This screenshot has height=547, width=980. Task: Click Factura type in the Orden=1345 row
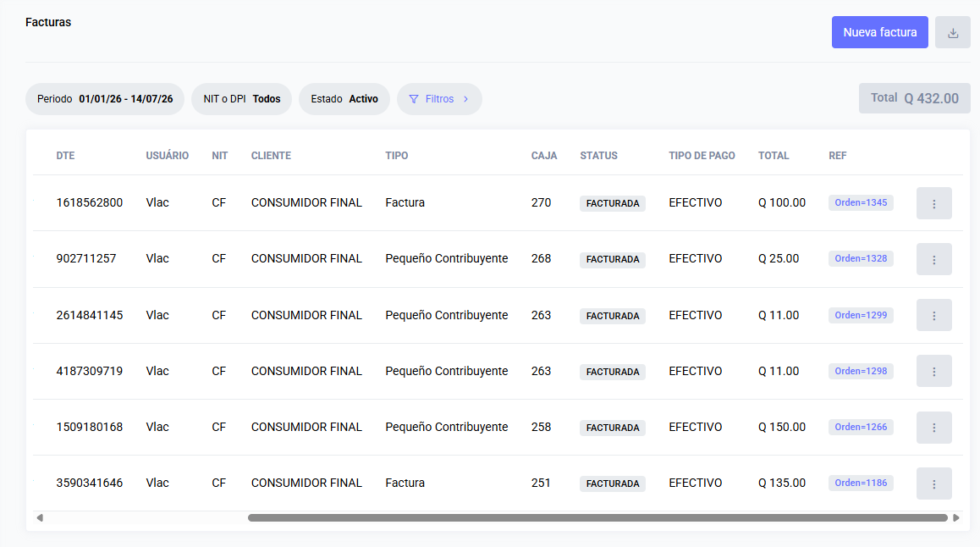pyautogui.click(x=405, y=202)
